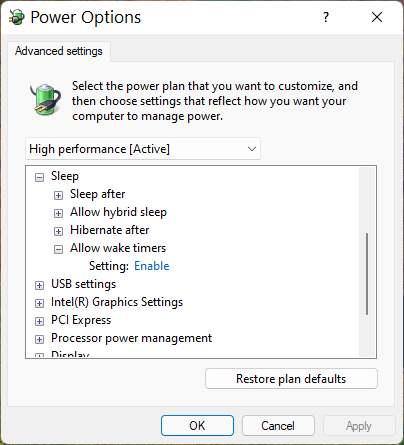Expand Intel(R) Graphics Settings node
The width and height of the screenshot is (404, 445).
[39, 303]
